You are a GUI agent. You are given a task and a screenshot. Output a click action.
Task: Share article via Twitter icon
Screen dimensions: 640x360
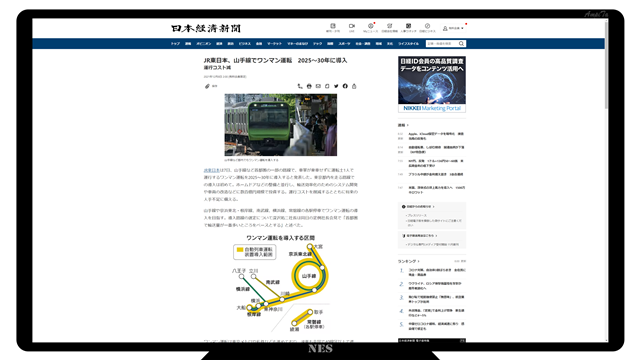coord(336,86)
